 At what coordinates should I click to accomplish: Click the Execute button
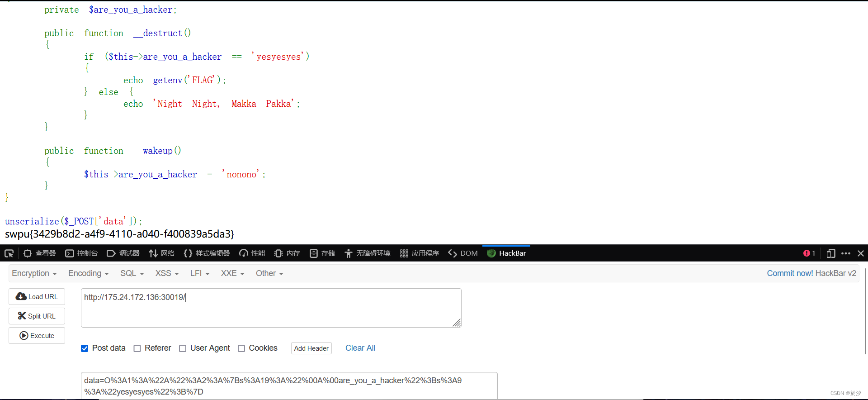tap(37, 336)
